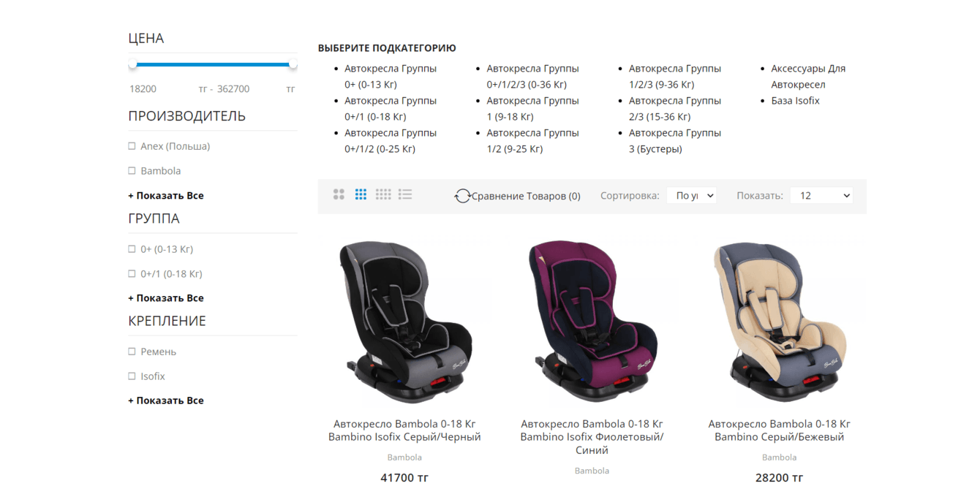Check the Bambola manufacturer checkbox
Image resolution: width=980 pixels, height=486 pixels.
pos(132,170)
